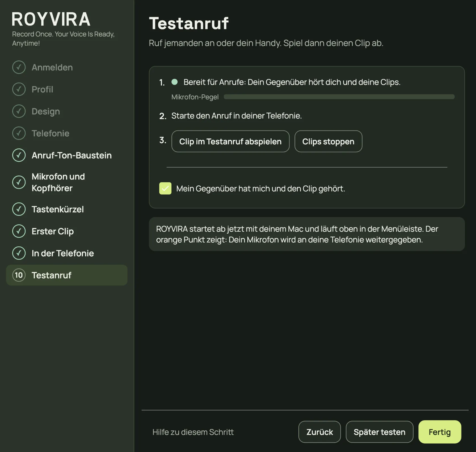Uncheck Mein Gegenüber hat mich gehört checkbox

tap(165, 188)
